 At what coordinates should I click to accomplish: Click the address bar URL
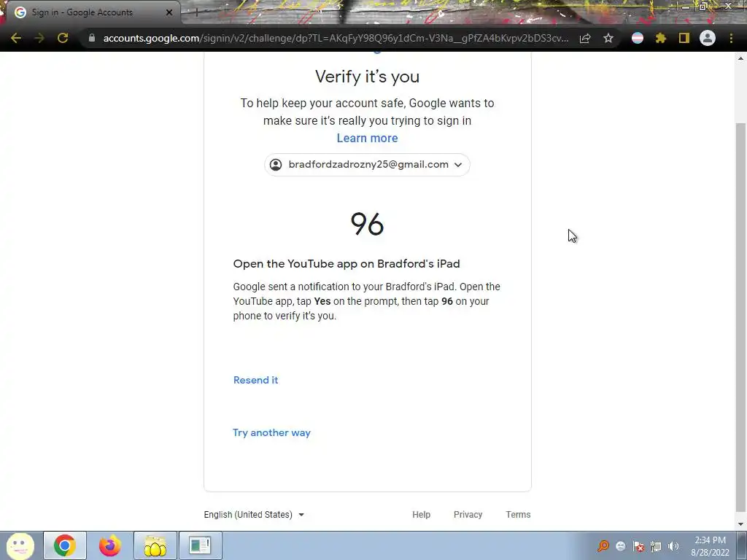point(336,38)
